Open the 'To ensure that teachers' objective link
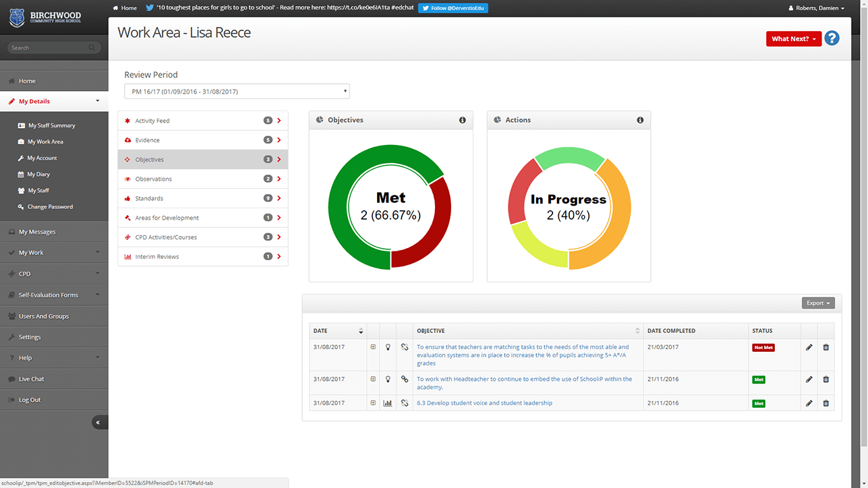The image size is (868, 488). 523,355
